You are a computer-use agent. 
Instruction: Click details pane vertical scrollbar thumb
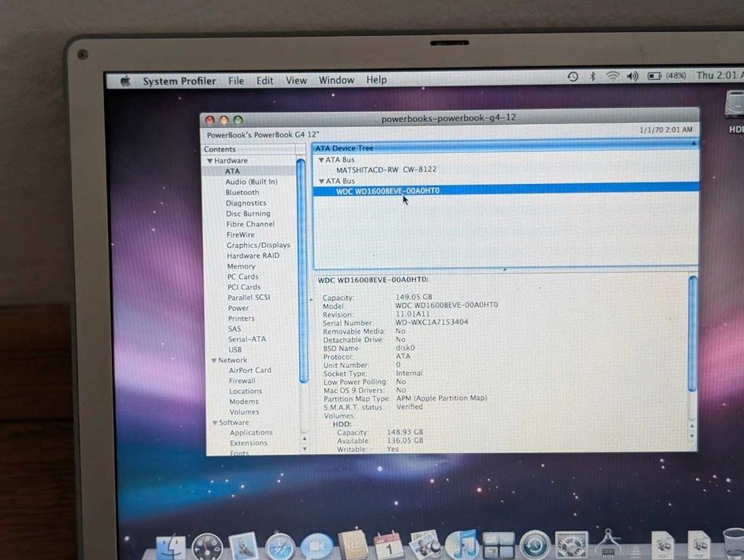click(x=692, y=334)
